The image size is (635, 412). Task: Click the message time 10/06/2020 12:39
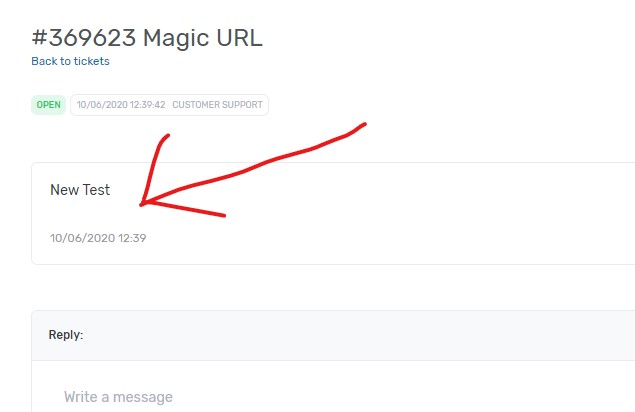pos(98,238)
